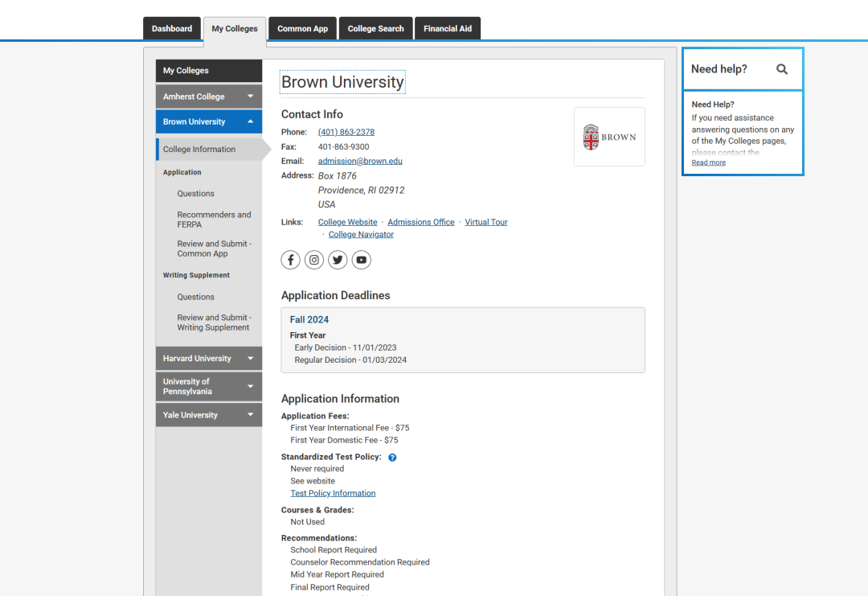This screenshot has height=596, width=868.
Task: Click Counselor Recommendation Required text
Action: [x=360, y=562]
